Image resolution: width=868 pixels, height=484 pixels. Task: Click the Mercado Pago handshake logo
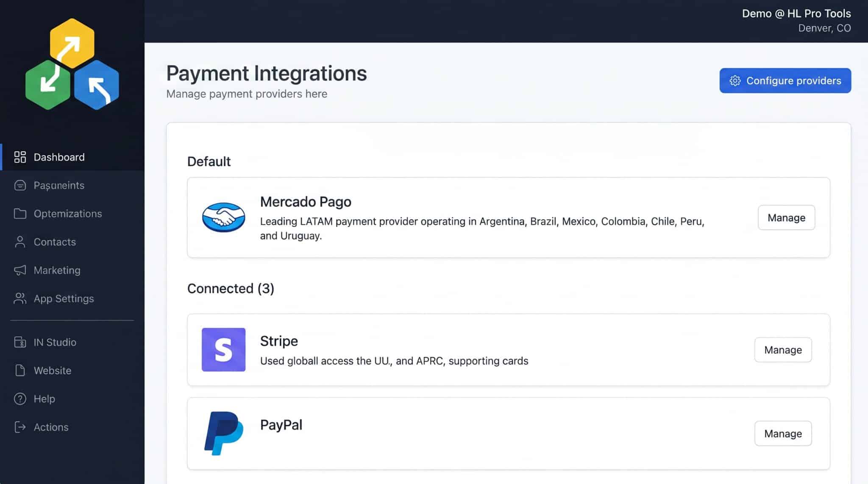pyautogui.click(x=223, y=217)
